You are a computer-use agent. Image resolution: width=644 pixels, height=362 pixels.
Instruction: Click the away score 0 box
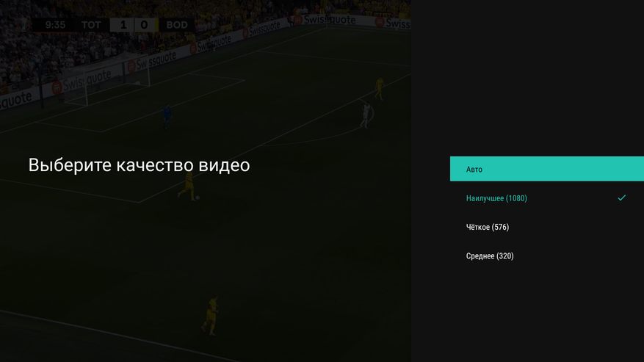[x=144, y=25]
